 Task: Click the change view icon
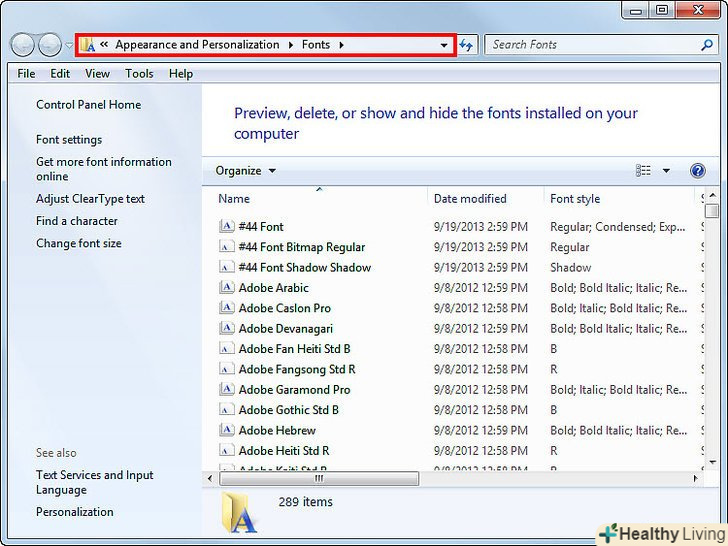pyautogui.click(x=643, y=171)
